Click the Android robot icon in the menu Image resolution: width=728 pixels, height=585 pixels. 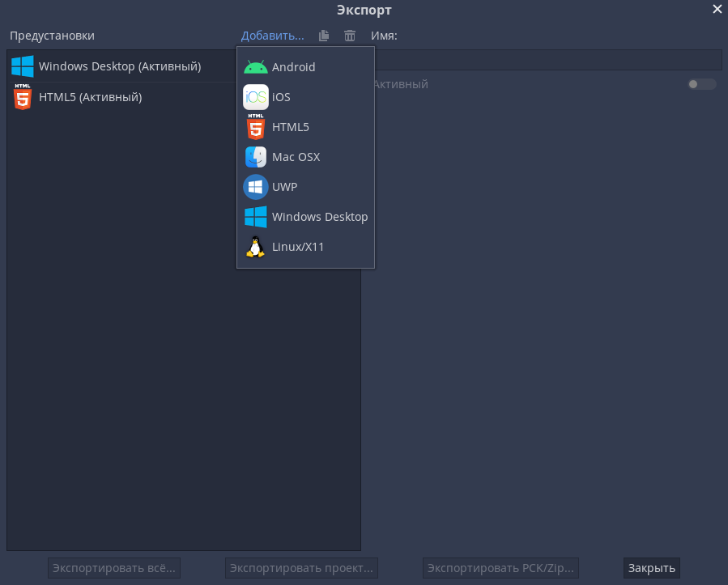[255, 67]
